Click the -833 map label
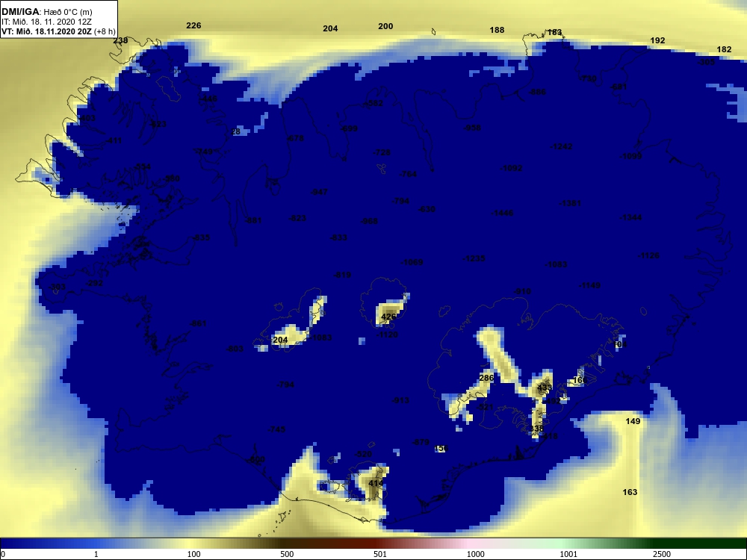Screen dimensions: 747x560 (338, 237)
